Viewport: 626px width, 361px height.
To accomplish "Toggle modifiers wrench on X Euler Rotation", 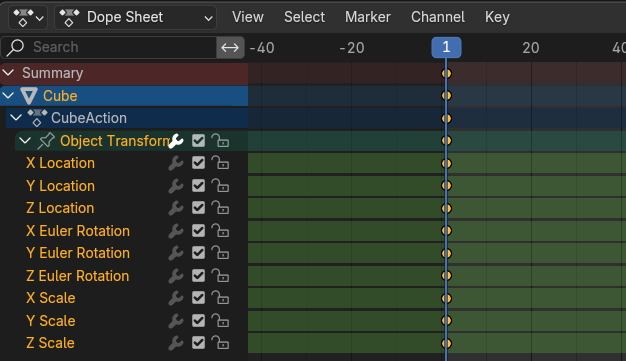I will click(176, 231).
